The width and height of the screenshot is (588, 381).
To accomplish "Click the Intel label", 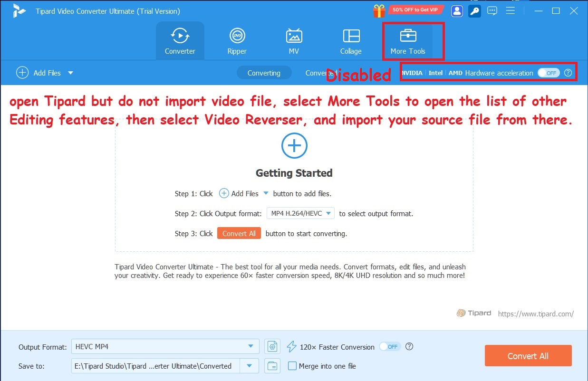I will (x=435, y=73).
